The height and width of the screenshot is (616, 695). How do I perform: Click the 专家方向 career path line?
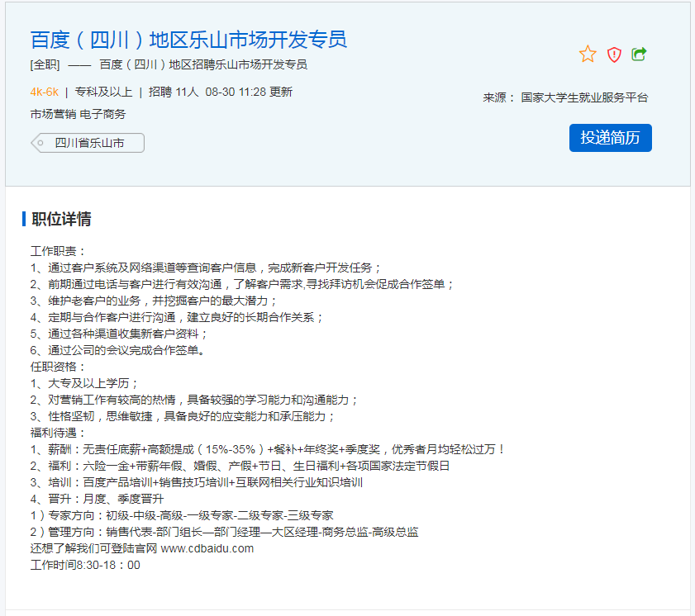coord(182,515)
